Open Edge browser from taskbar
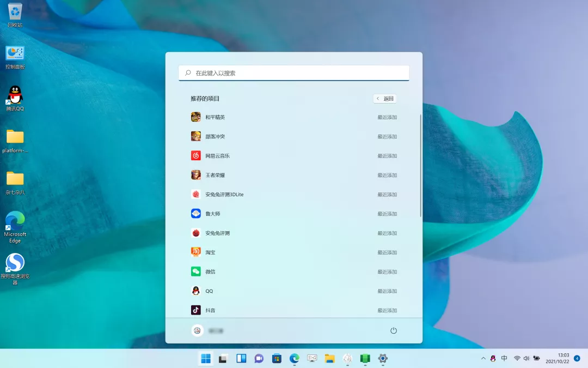This screenshot has width=588, height=368. tap(295, 359)
